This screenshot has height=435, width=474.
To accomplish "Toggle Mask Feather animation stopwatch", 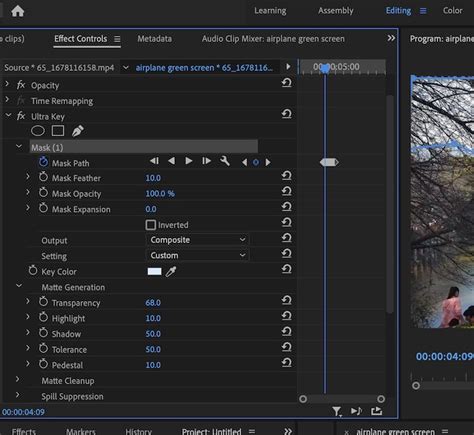I will (43, 177).
